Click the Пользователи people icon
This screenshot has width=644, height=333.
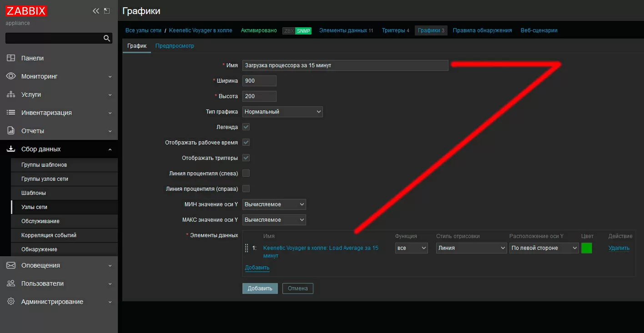pos(11,283)
